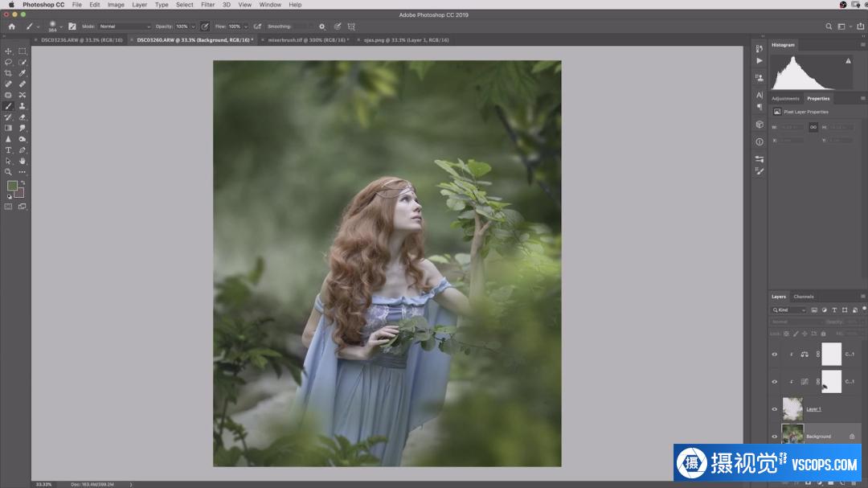868x488 pixels.
Task: Open the History panel icon
Action: click(759, 49)
